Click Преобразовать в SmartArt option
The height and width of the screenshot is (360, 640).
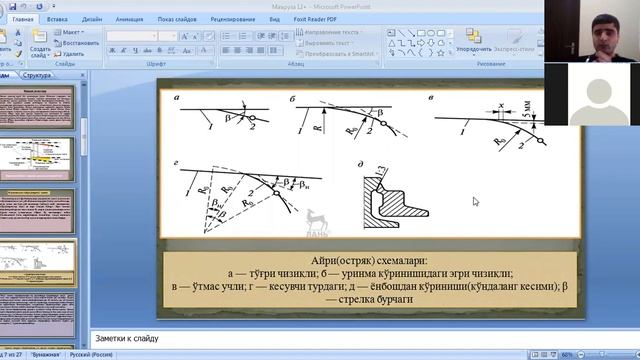coord(336,53)
